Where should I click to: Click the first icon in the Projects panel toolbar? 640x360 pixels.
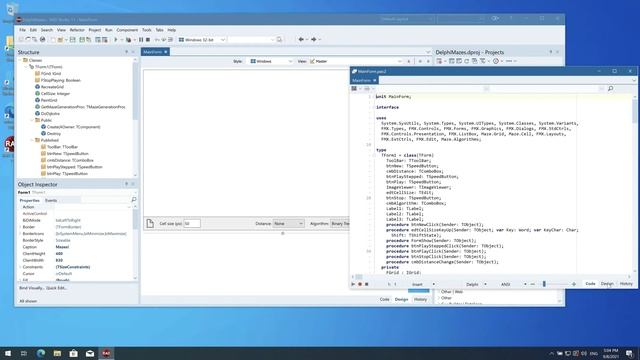[439, 61]
